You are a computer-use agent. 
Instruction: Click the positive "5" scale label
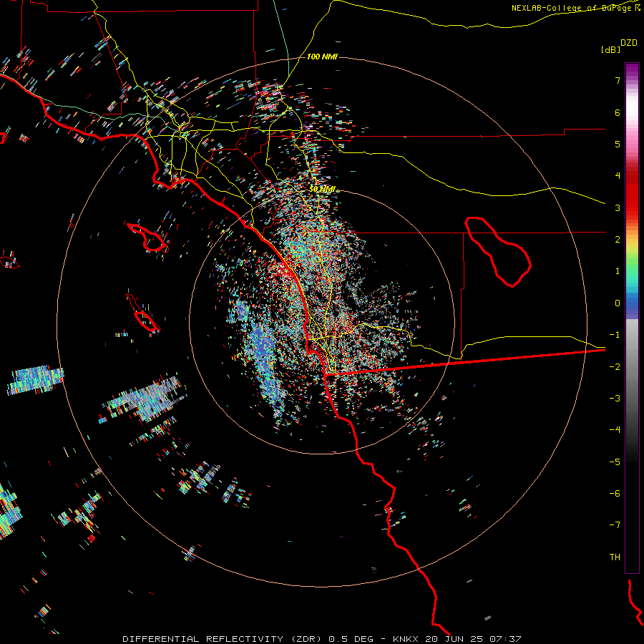pos(618,144)
